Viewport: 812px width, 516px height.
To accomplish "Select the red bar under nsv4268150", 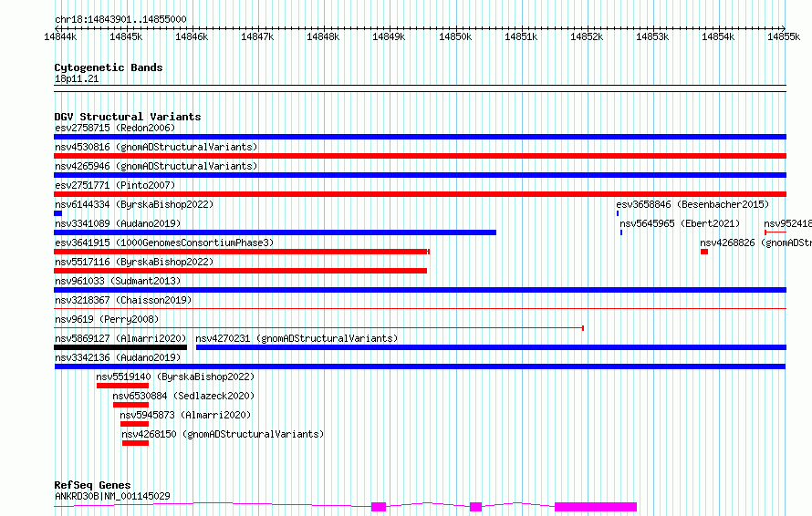I will point(136,443).
